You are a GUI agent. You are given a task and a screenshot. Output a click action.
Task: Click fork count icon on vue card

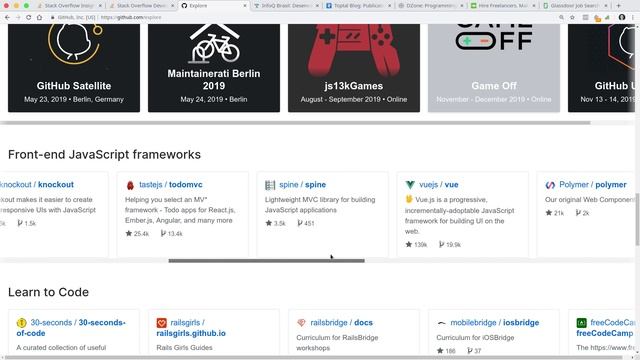[441, 244]
